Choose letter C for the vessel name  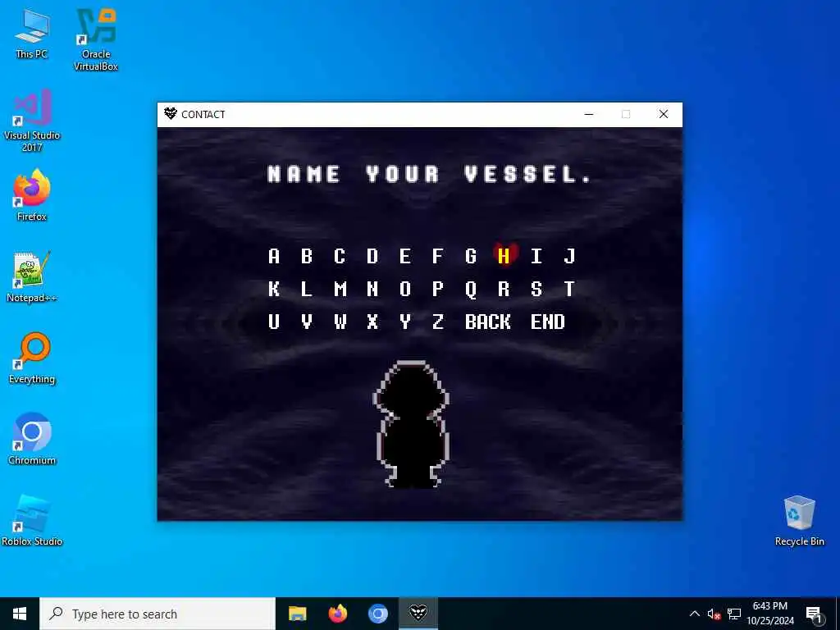(x=339, y=256)
